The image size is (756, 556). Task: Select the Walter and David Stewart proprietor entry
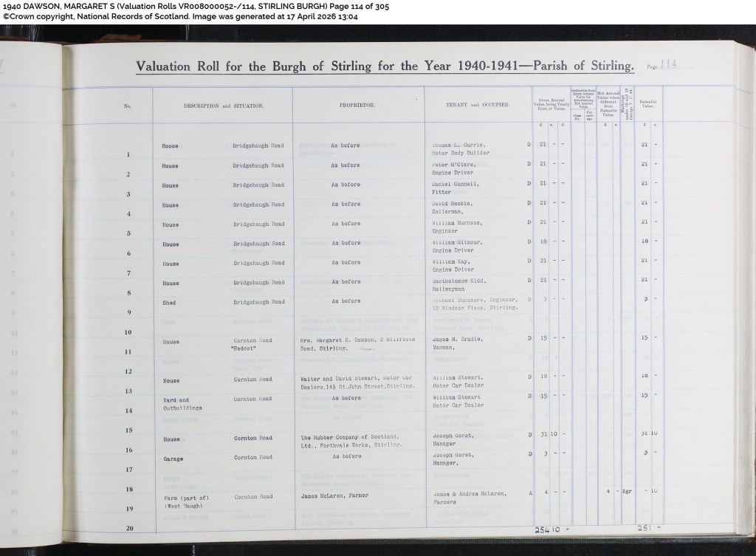point(357,382)
